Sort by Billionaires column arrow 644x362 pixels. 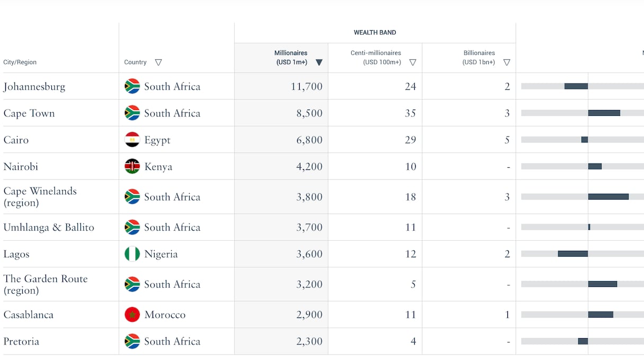pyautogui.click(x=507, y=62)
